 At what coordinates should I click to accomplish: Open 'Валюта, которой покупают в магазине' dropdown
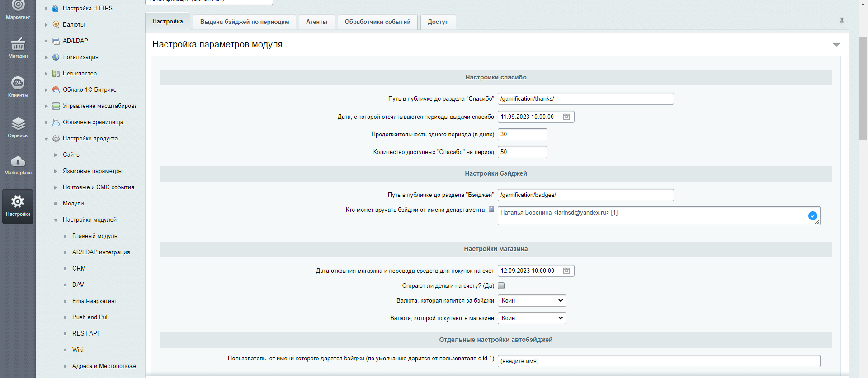532,318
